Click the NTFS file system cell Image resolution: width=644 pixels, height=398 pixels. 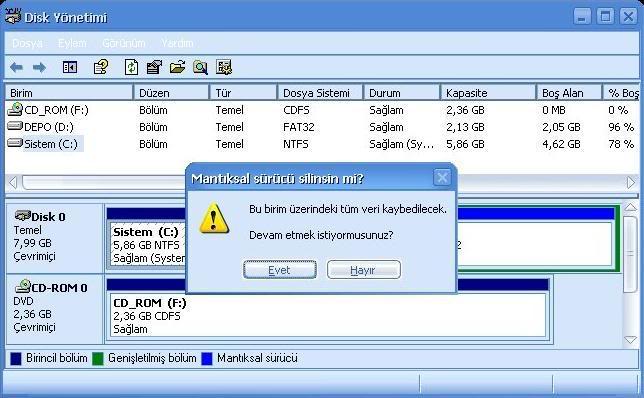click(296, 144)
